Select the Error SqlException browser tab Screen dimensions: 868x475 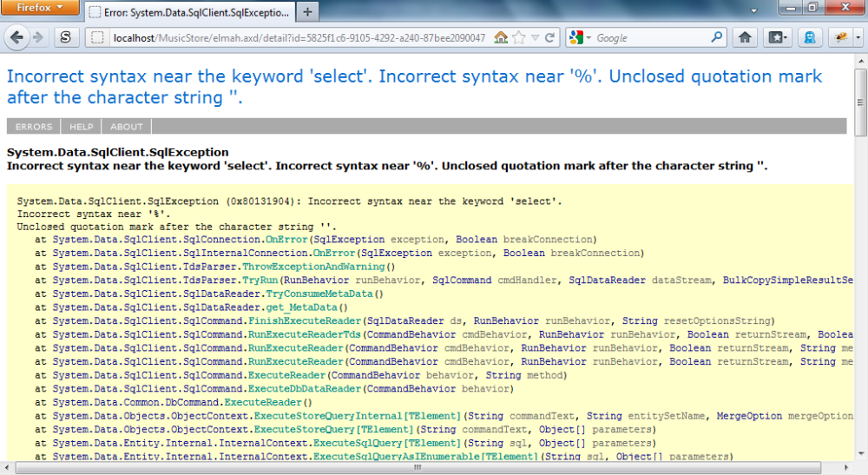[x=190, y=12]
